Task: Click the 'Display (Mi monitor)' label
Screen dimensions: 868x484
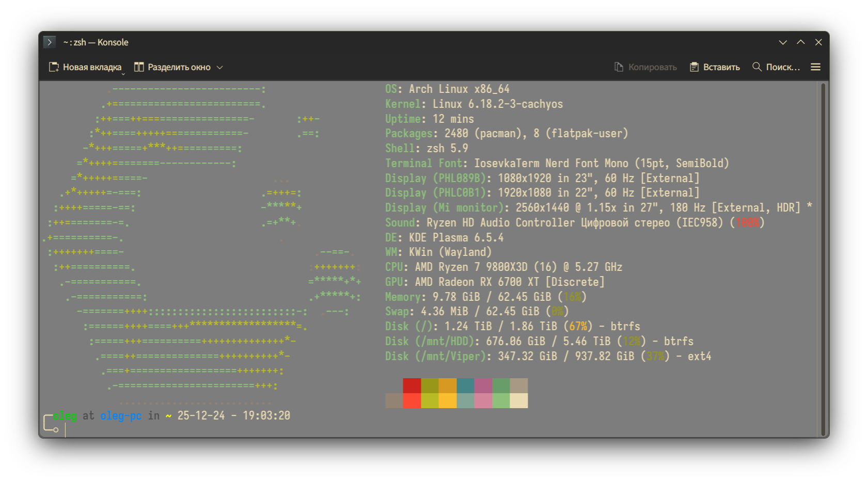Action: point(444,208)
